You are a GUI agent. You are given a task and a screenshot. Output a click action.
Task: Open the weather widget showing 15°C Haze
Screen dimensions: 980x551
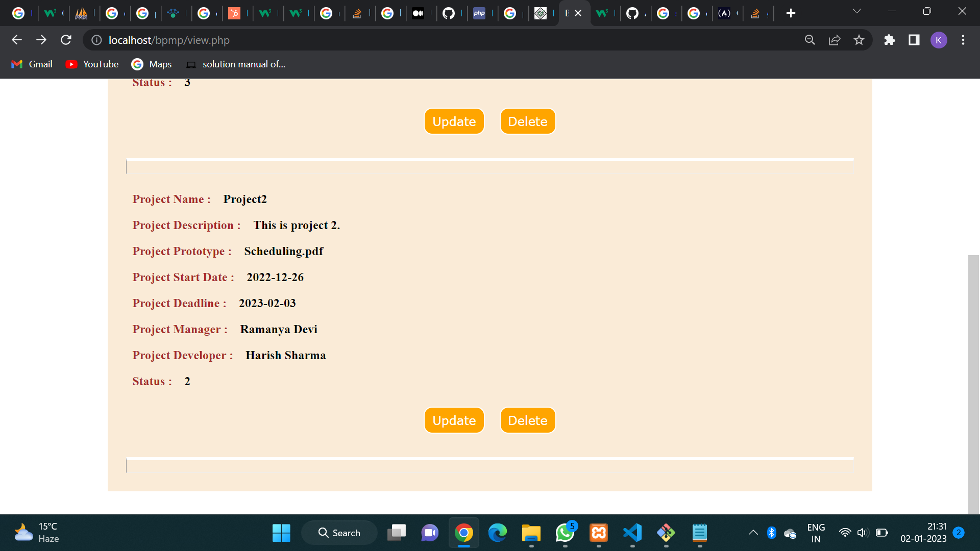[x=37, y=533]
